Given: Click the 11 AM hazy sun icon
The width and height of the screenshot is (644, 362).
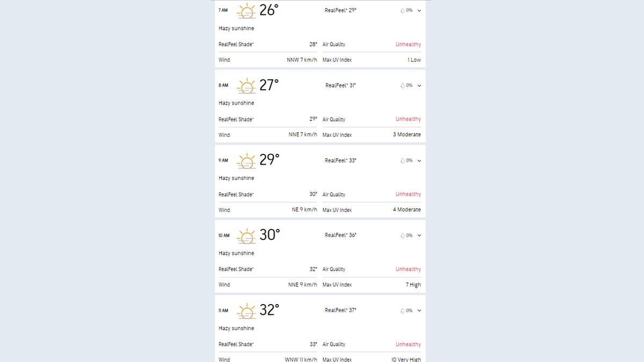Looking at the screenshot, I should (246, 311).
